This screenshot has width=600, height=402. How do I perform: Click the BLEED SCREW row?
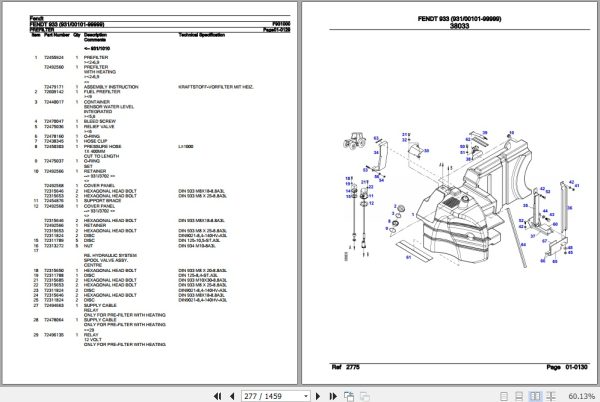(x=75, y=121)
